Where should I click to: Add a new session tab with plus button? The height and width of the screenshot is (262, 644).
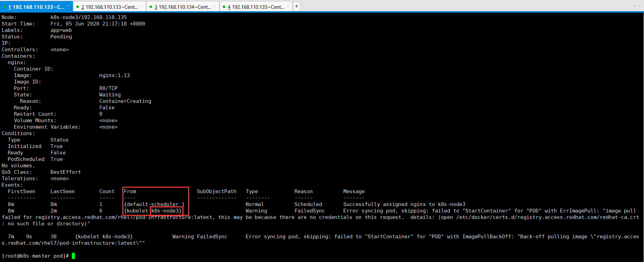click(x=297, y=6)
